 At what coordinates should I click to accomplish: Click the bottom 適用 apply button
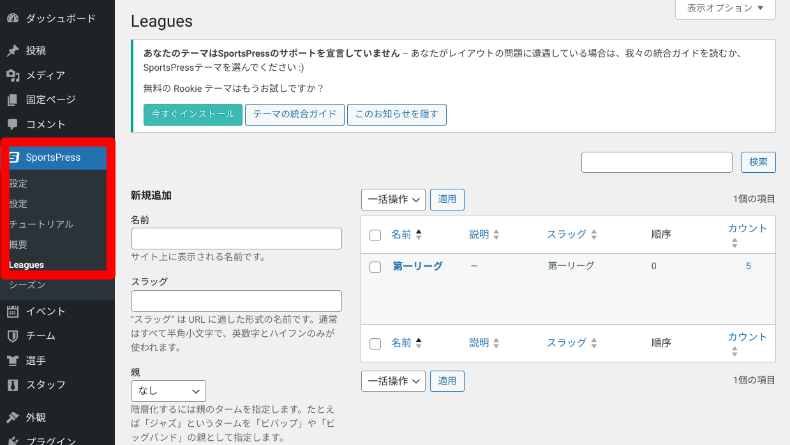point(447,381)
